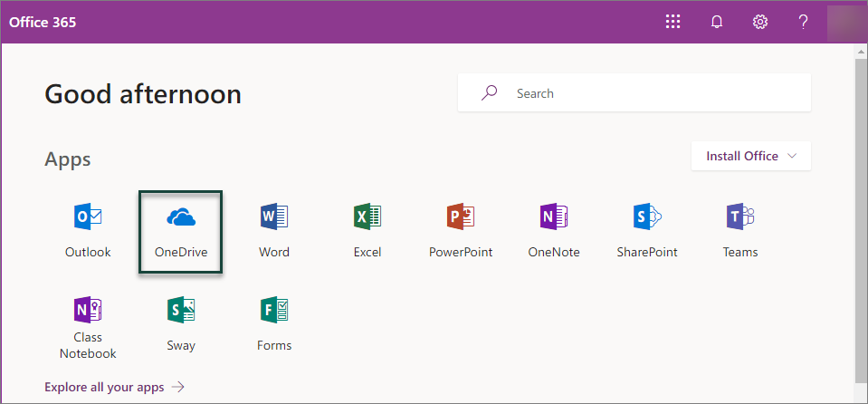The height and width of the screenshot is (404, 868).
Task: Click the account profile picture
Action: (846, 22)
